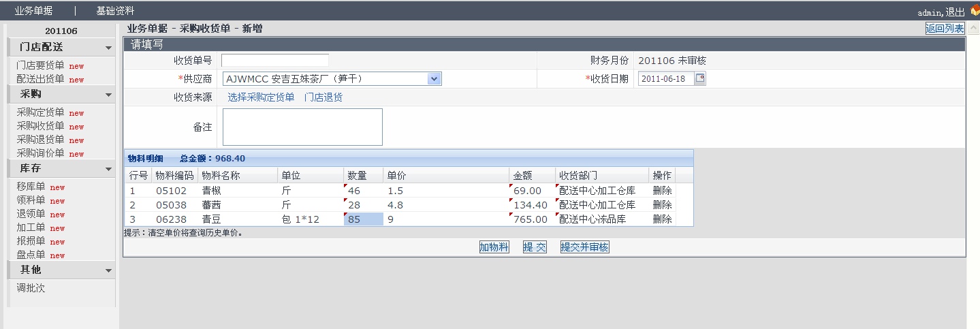The height and width of the screenshot is (329, 980).
Task: Collapse the 门店配送 section arrow
Action: [108, 48]
